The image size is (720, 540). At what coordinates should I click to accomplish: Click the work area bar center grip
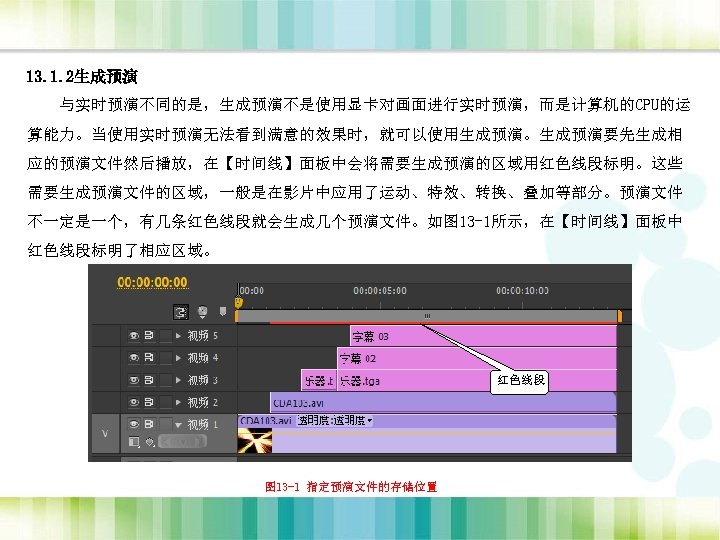click(428, 316)
